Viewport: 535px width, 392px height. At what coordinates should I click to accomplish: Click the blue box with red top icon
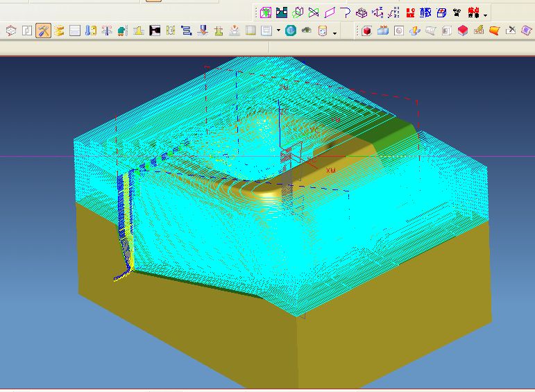click(x=441, y=13)
